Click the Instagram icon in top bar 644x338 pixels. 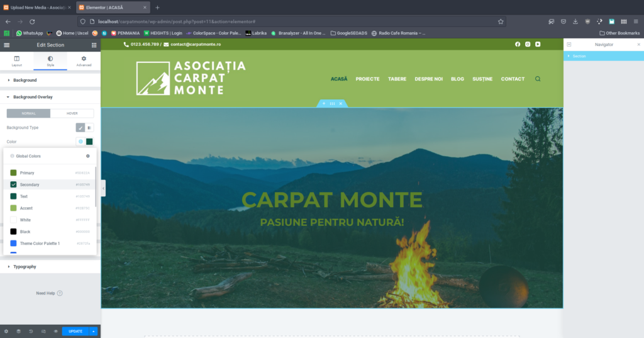pyautogui.click(x=528, y=45)
